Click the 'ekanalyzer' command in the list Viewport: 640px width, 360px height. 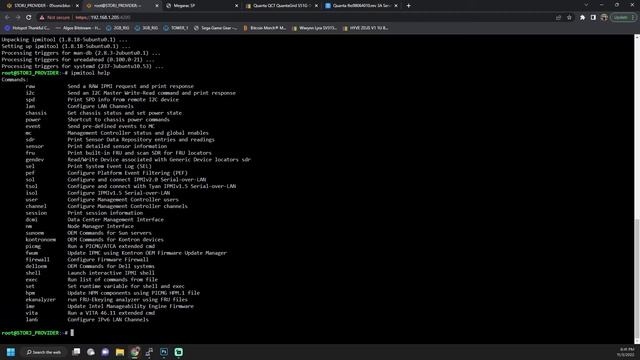coord(40,300)
